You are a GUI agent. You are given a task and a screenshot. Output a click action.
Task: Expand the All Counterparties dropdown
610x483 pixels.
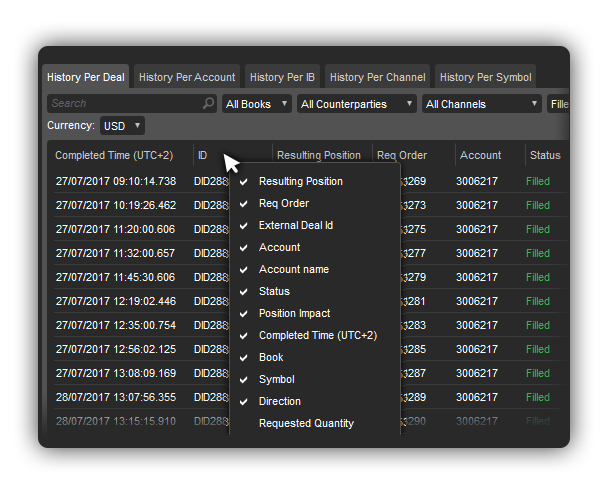point(357,104)
